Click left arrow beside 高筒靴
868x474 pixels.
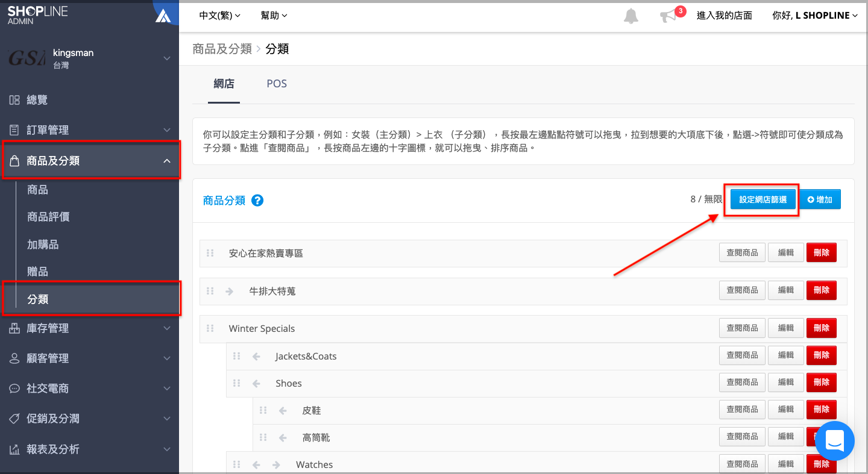tap(283, 437)
